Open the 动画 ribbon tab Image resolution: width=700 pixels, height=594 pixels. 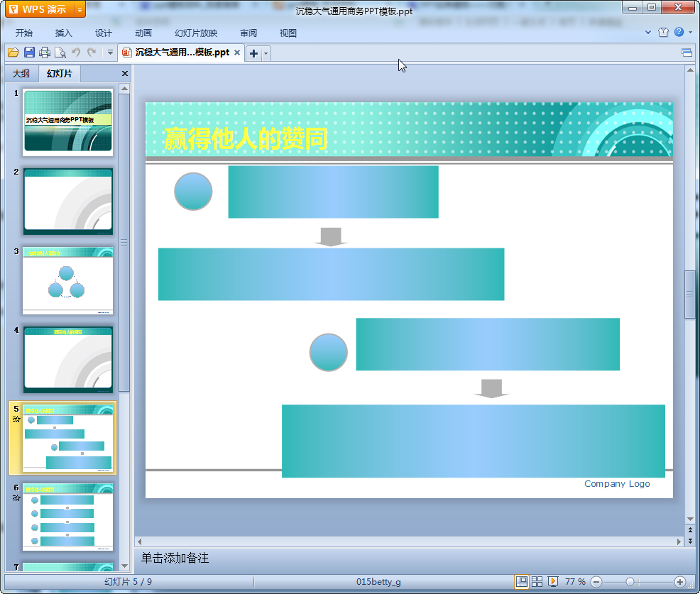click(143, 33)
